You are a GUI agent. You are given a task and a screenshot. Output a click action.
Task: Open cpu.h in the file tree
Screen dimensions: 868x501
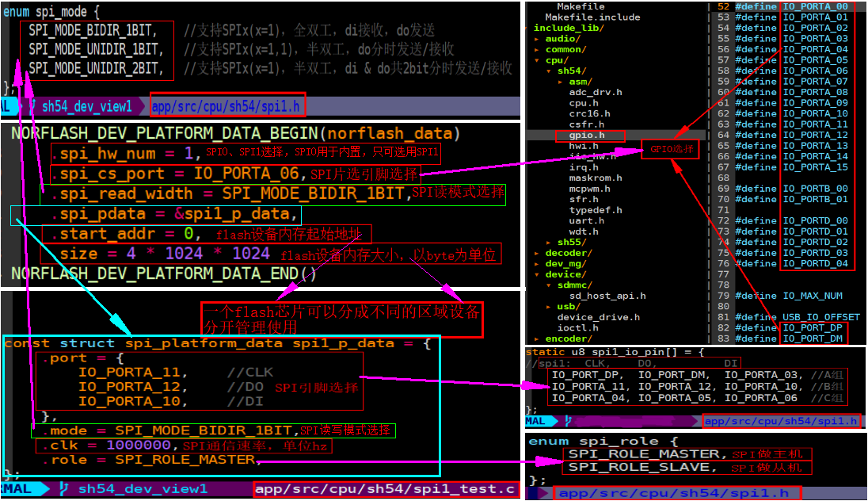584,103
